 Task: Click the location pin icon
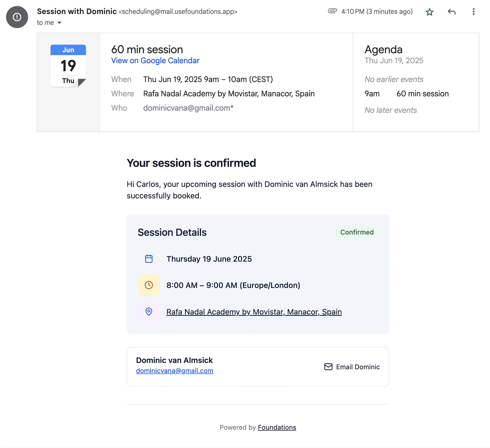pyautogui.click(x=149, y=312)
